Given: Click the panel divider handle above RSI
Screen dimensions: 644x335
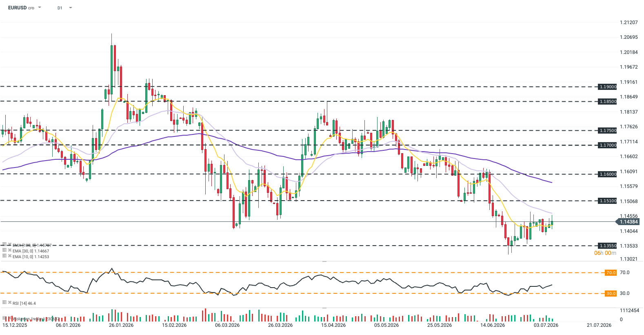Looking at the screenshot, I should click(324, 261).
